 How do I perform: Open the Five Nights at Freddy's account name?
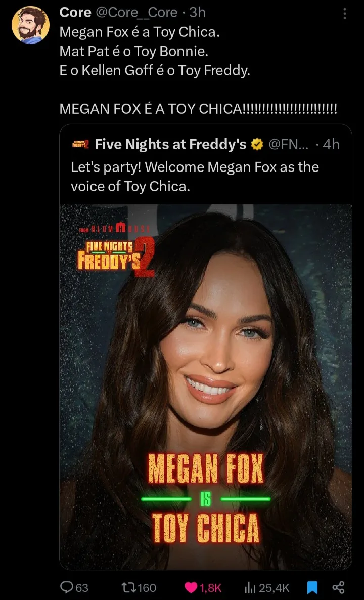[x=170, y=145]
